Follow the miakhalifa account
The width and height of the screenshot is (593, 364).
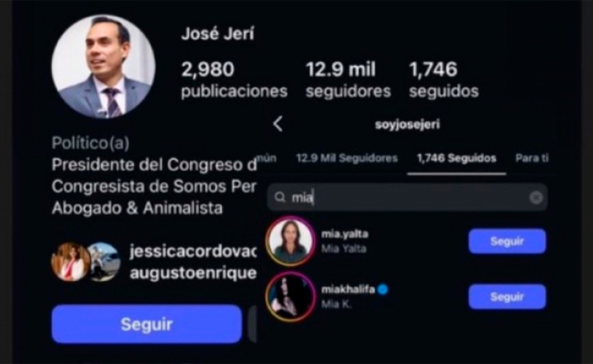click(507, 297)
